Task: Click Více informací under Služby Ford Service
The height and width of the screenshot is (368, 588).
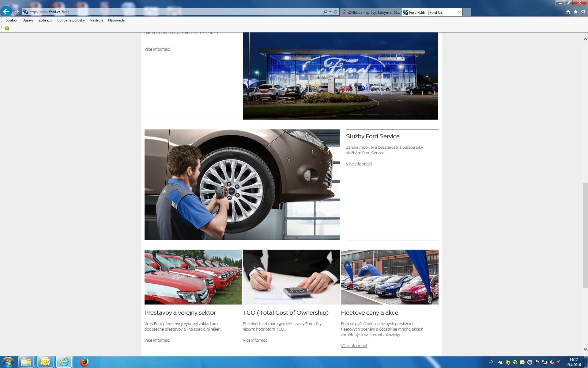Action: point(359,164)
